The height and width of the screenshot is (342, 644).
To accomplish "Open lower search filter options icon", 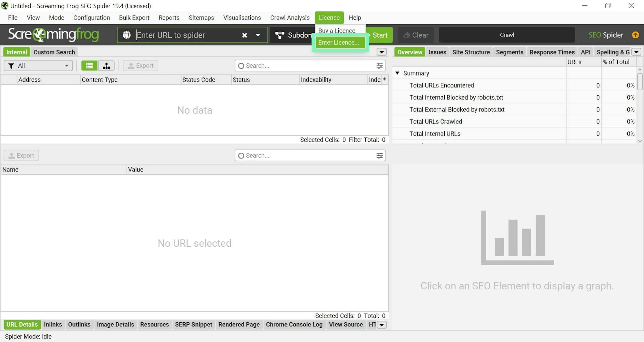I will click(x=380, y=156).
